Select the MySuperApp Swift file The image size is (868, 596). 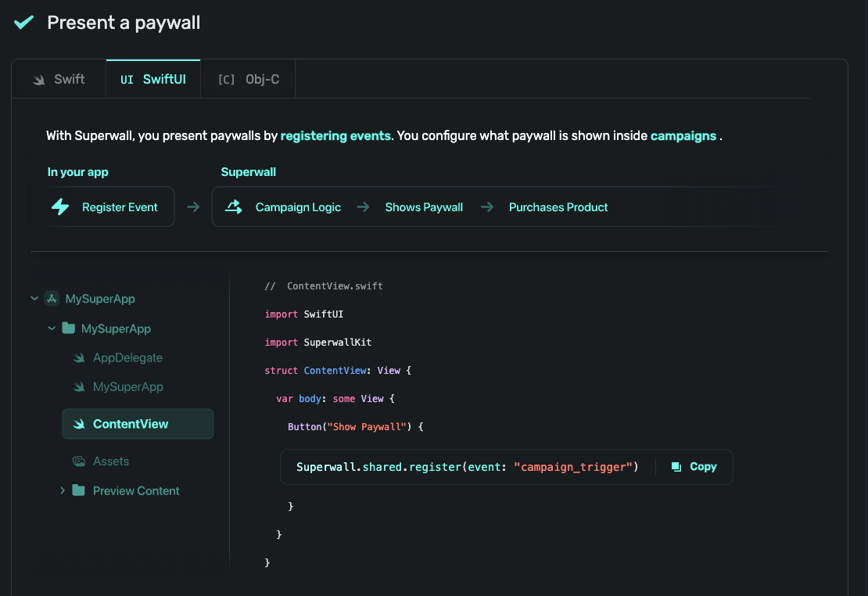[x=128, y=386]
